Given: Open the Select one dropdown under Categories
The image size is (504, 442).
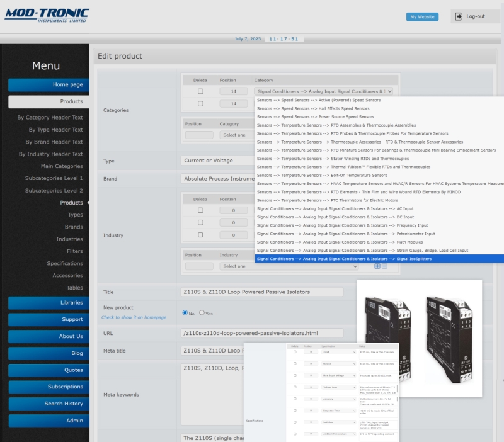Looking at the screenshot, I should 238,135.
